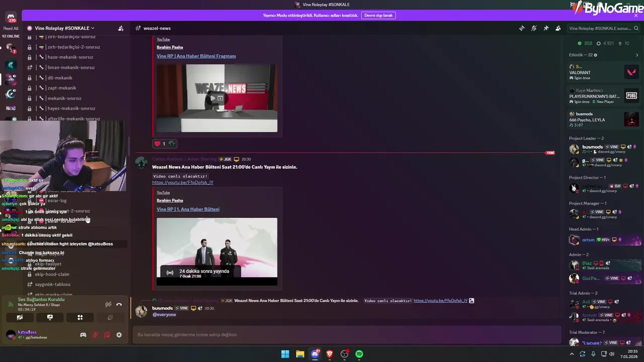644x362 pixels.
Task: Click the VALORANT activity card
Action: [x=604, y=72]
